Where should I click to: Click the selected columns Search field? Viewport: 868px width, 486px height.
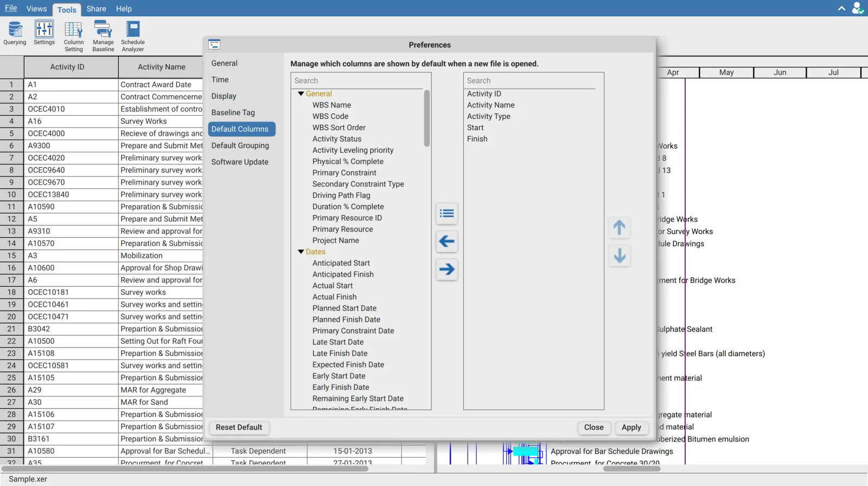click(531, 80)
